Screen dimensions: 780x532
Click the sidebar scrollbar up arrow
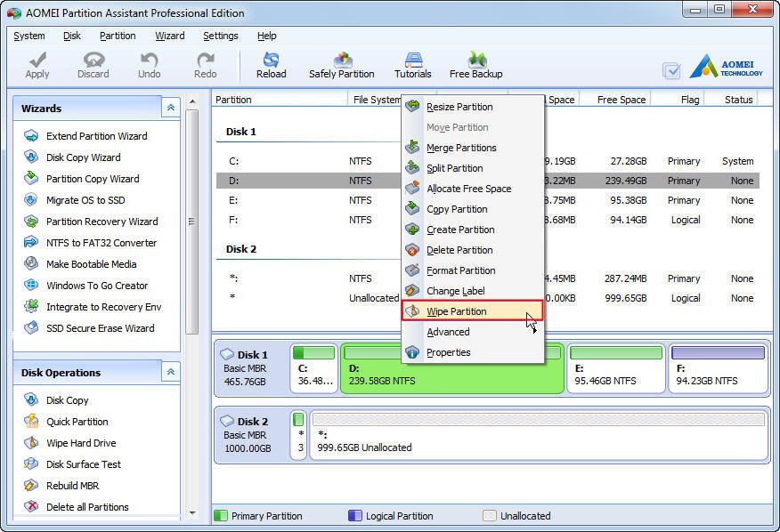pos(192,102)
